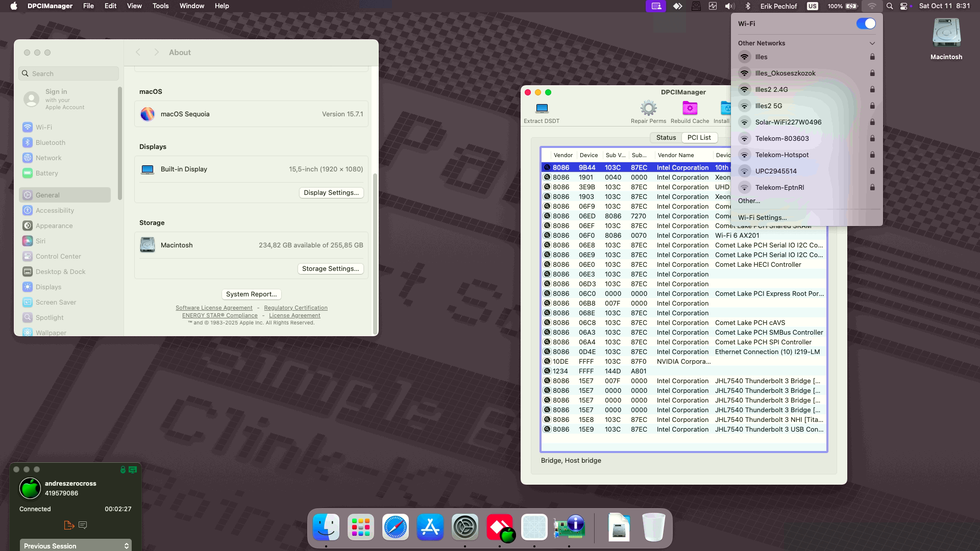Image resolution: width=980 pixels, height=551 pixels.
Task: Click the Bluetooth menu bar icon
Action: [748, 6]
